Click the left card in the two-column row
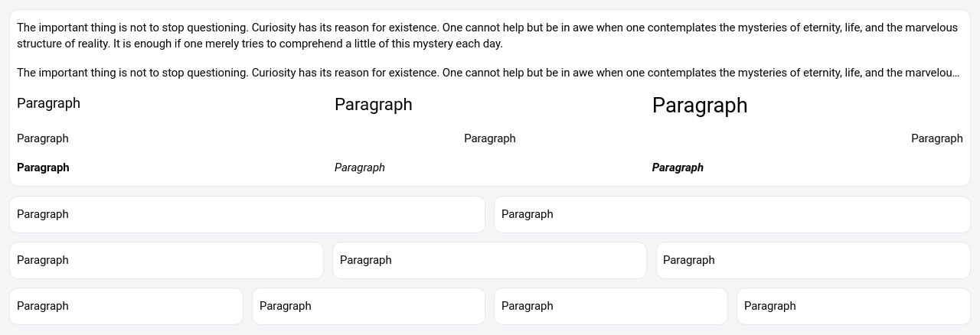The image size is (980, 335). click(x=247, y=214)
